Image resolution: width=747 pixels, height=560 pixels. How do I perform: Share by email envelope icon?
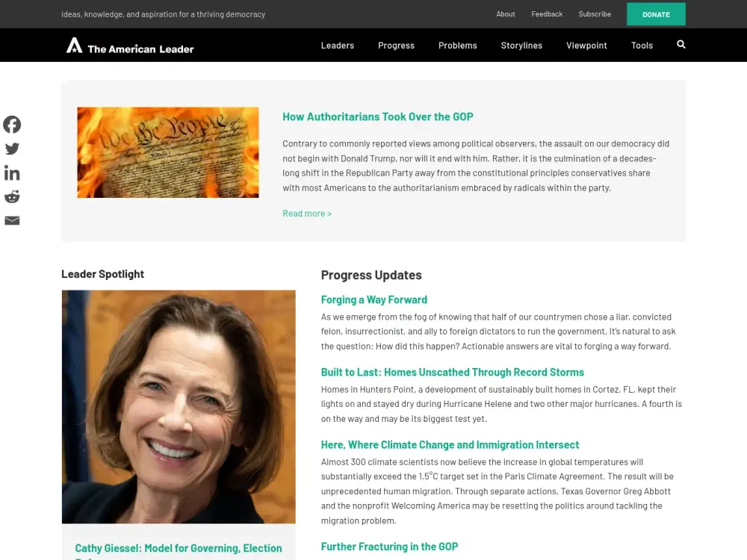(12, 220)
